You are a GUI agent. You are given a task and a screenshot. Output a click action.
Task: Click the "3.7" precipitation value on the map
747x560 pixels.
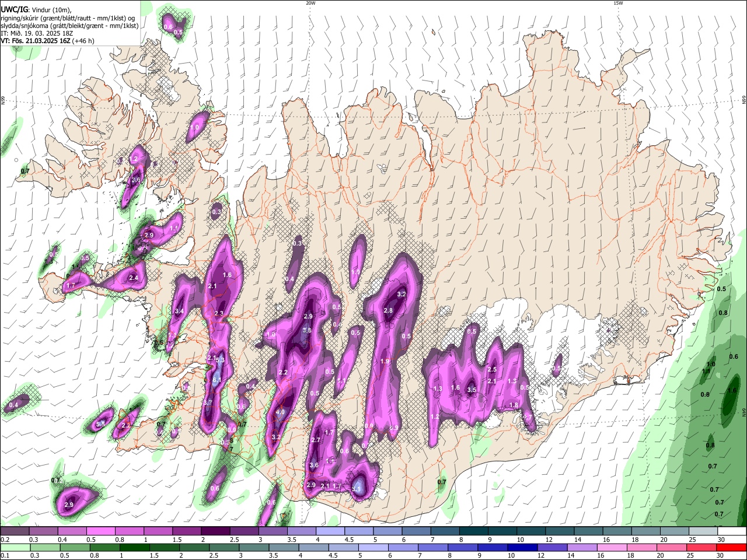[207, 402]
